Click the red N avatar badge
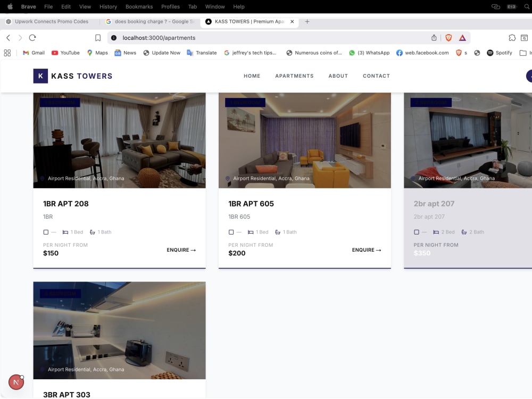The height and width of the screenshot is (399, 532). click(x=16, y=383)
